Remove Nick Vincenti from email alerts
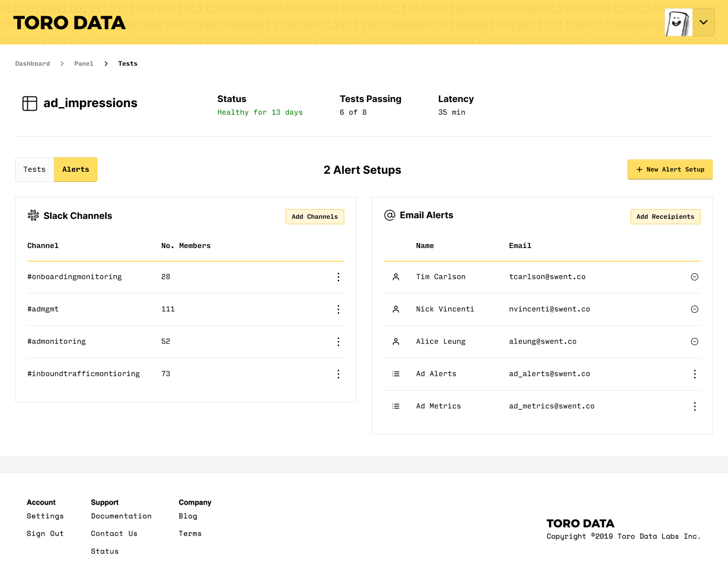 [x=695, y=309]
